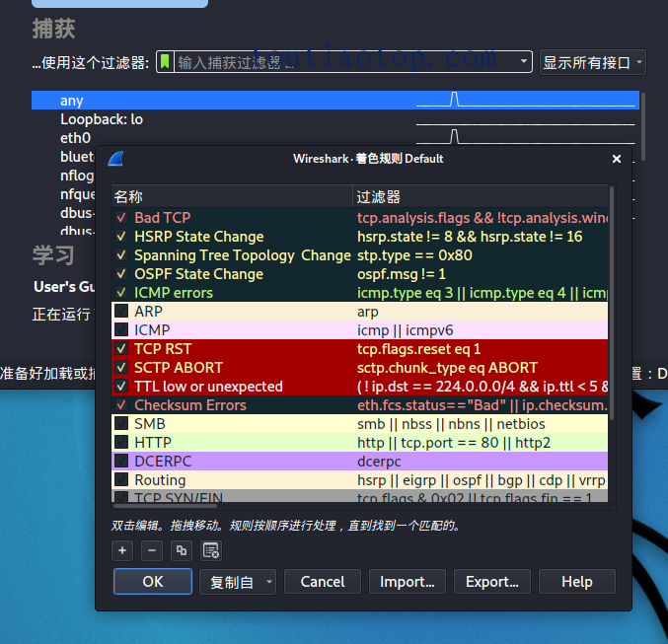
Task: Select the Routing rule name
Action: click(x=160, y=480)
